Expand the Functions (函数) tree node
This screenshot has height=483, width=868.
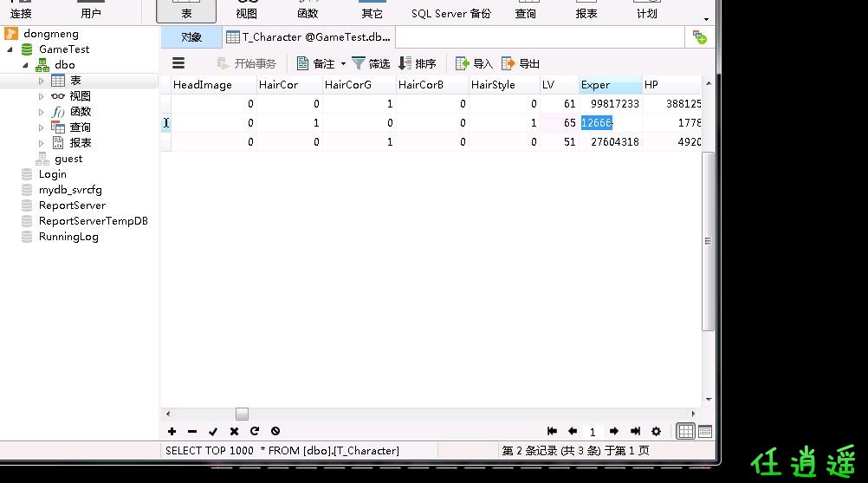41,112
